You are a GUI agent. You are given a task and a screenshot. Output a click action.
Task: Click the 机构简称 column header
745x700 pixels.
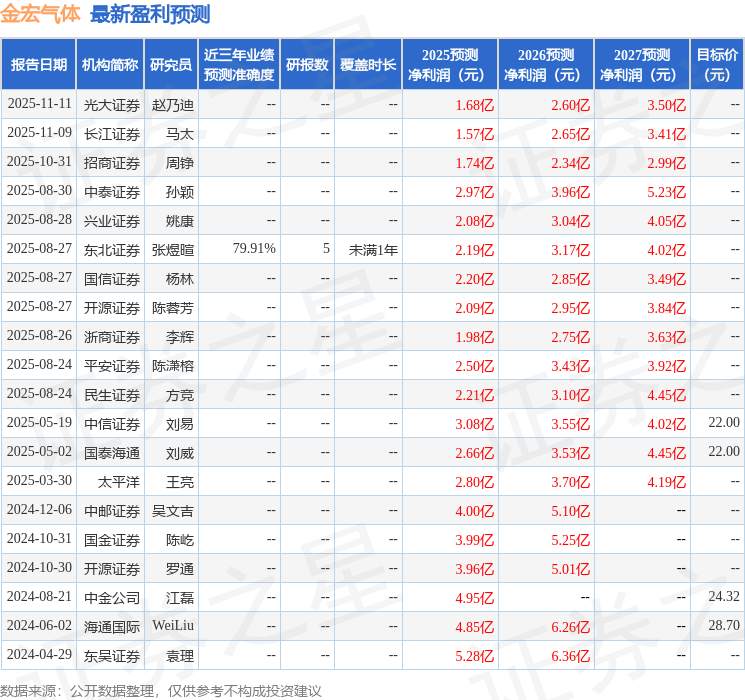pyautogui.click(x=110, y=65)
